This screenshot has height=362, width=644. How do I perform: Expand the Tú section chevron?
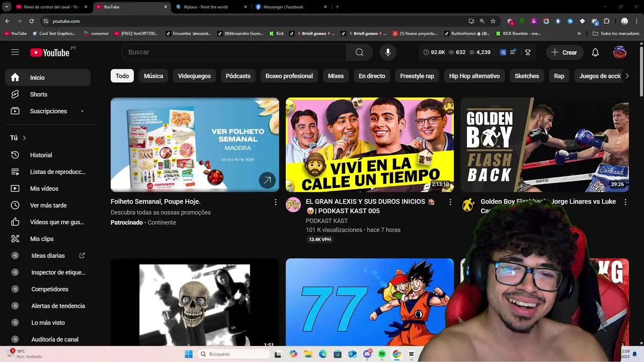(24, 138)
